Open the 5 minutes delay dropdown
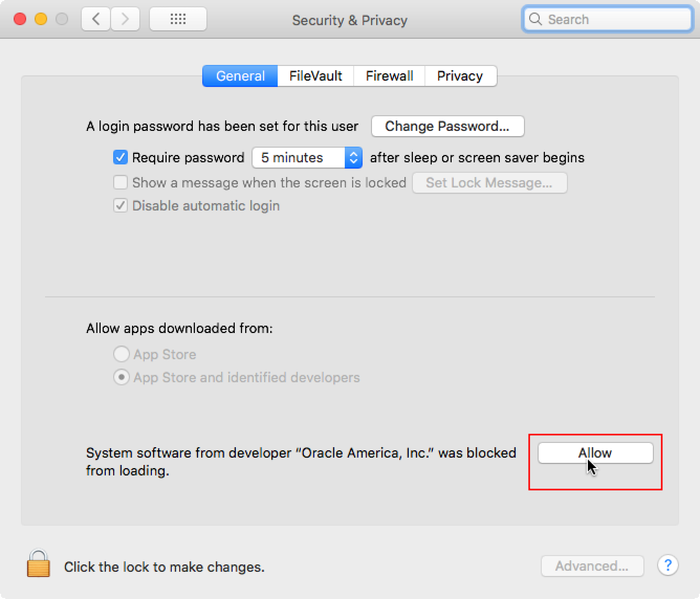This screenshot has height=599, width=700. coord(307,158)
